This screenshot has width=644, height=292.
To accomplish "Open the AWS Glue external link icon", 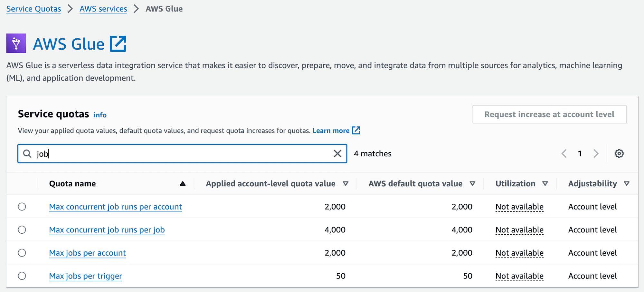I will 118,44.
